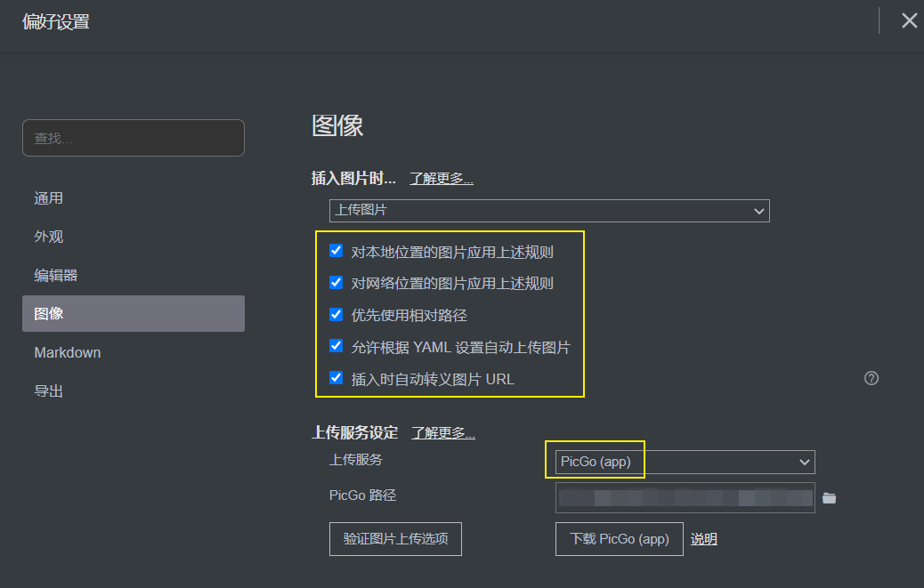Open the insert image action dropdown

(549, 211)
